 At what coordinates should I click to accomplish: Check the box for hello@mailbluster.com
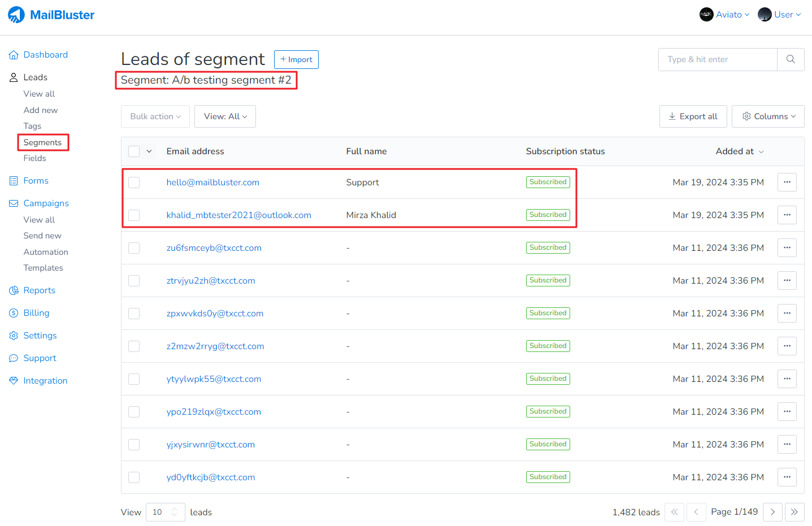(x=134, y=182)
